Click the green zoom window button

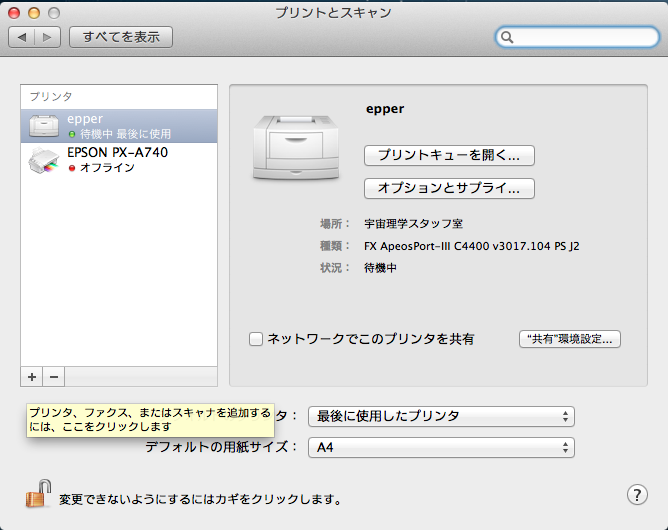tap(56, 13)
